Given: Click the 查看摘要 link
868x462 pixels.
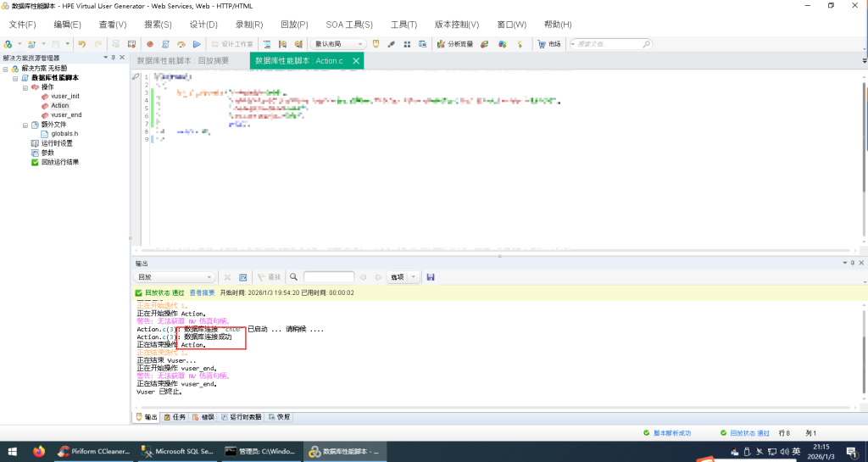Looking at the screenshot, I should (202, 292).
